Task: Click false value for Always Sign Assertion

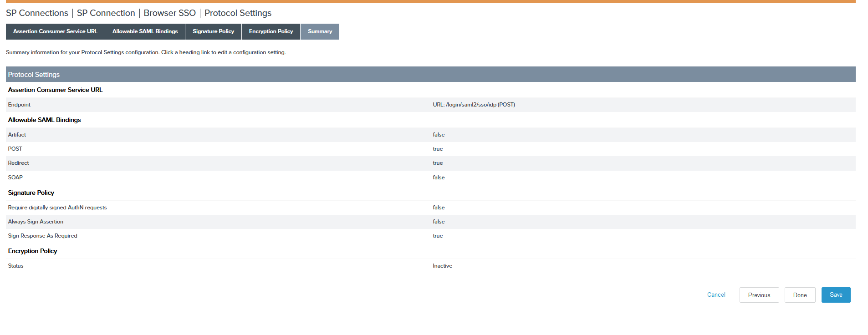Action: coord(439,222)
